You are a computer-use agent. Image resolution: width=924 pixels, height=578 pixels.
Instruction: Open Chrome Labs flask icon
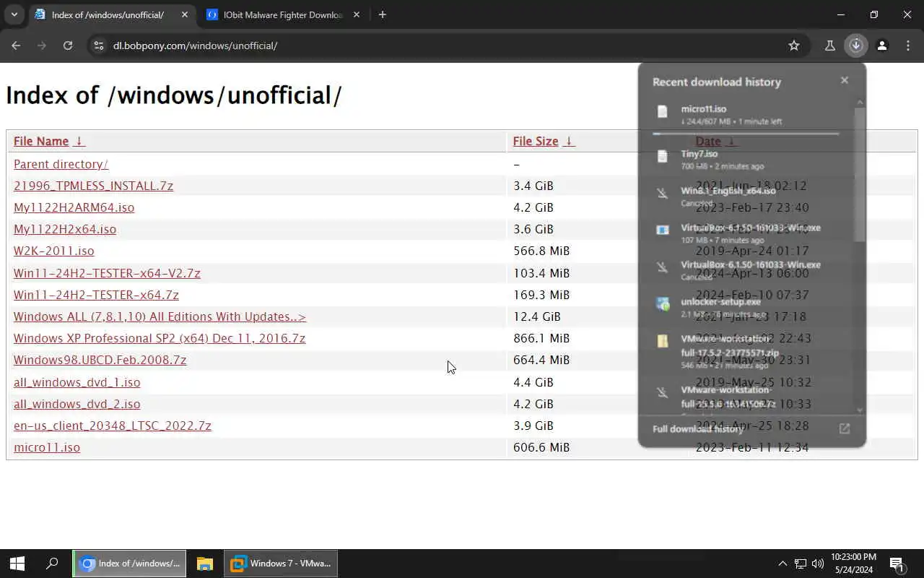830,46
